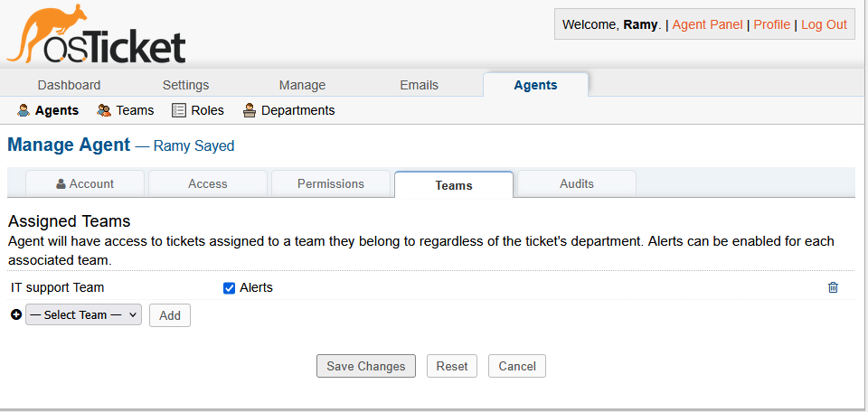868x412 pixels.
Task: Open the Settings menu
Action: (185, 85)
